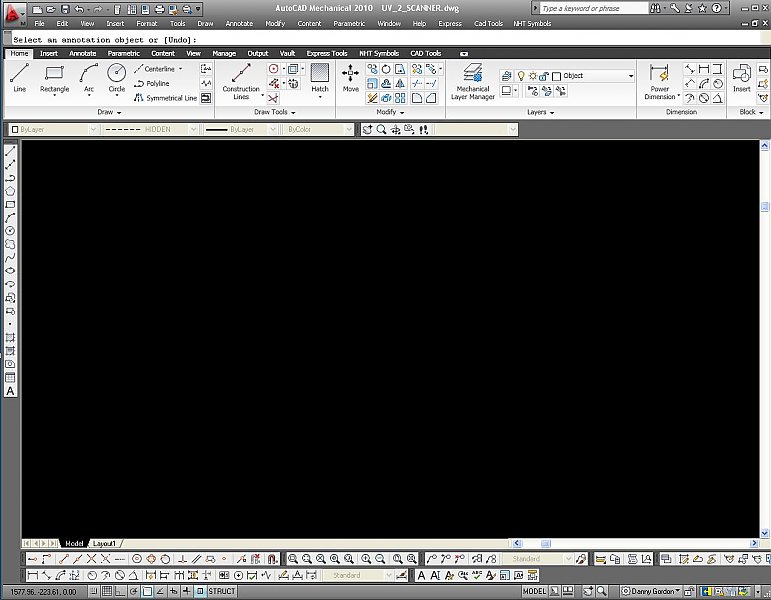Open the Mechanical Layer Manager
The height and width of the screenshot is (600, 771).
click(x=473, y=82)
